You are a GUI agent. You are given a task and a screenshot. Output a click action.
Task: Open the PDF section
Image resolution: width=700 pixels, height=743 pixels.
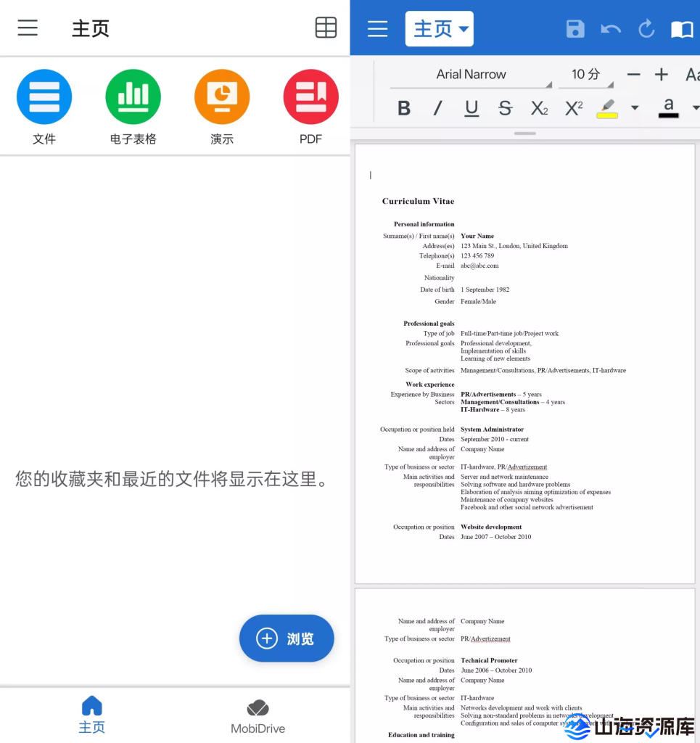[x=310, y=97]
